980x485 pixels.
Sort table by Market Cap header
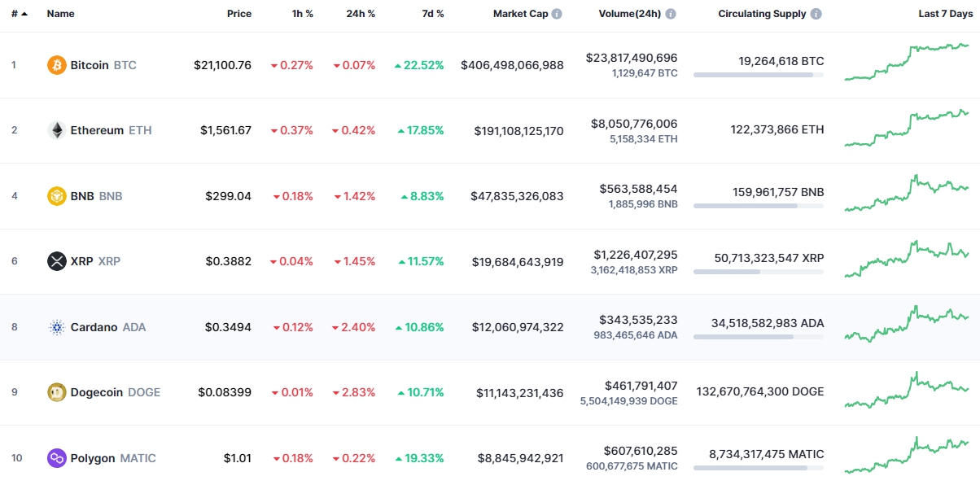click(x=521, y=14)
